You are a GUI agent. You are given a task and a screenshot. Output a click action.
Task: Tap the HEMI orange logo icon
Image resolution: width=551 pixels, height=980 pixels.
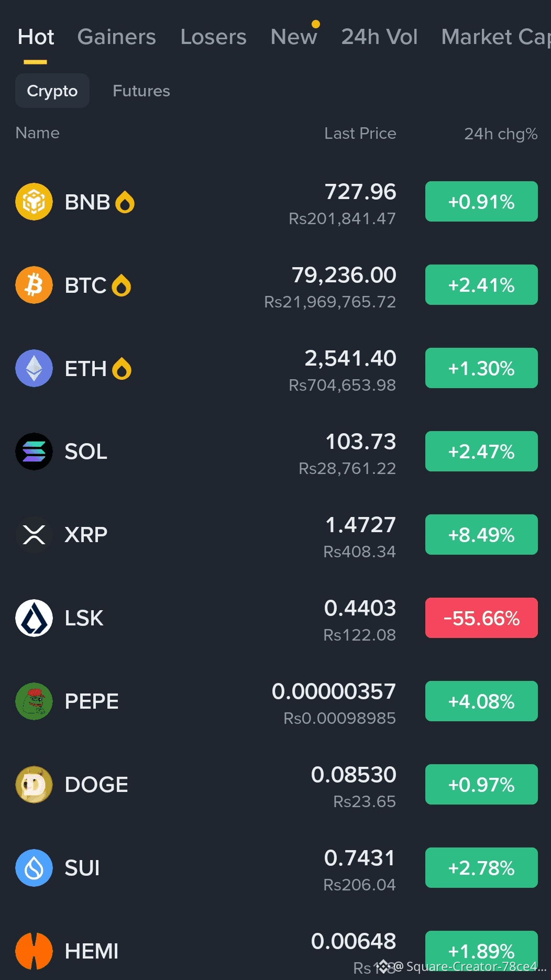(34, 951)
